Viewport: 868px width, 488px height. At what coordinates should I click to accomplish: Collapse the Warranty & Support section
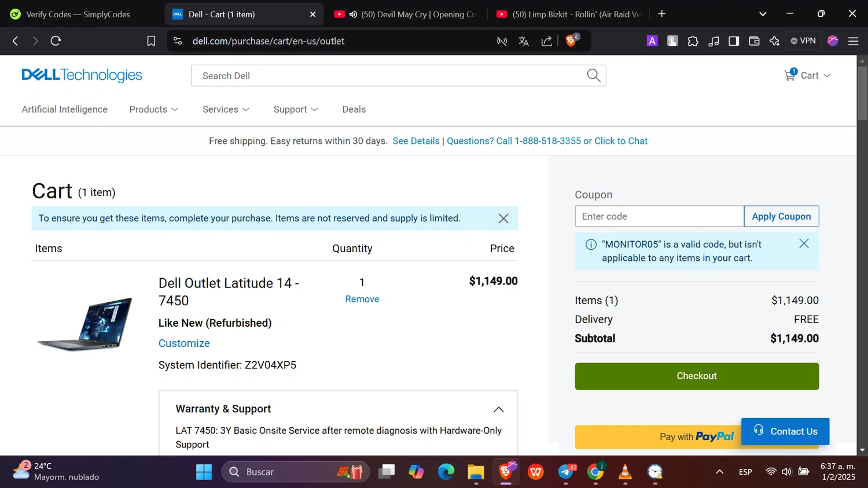point(498,409)
